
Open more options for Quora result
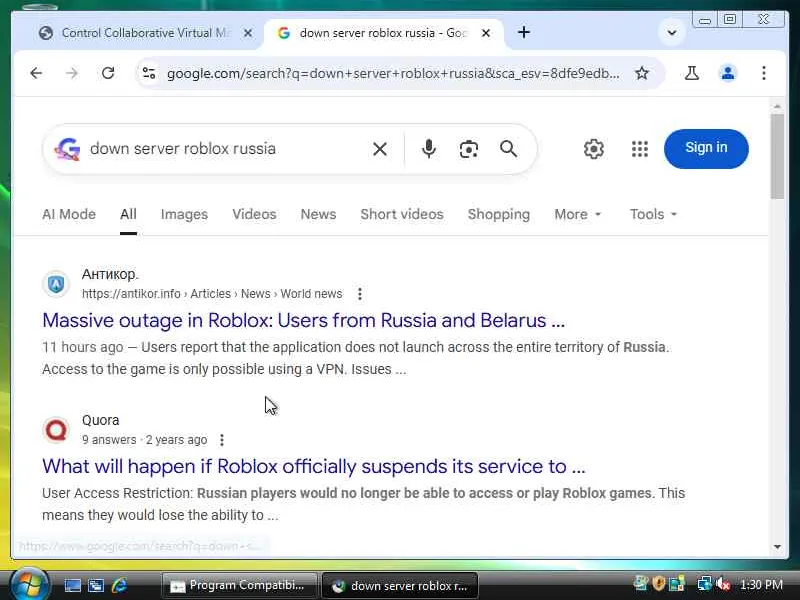click(221, 440)
